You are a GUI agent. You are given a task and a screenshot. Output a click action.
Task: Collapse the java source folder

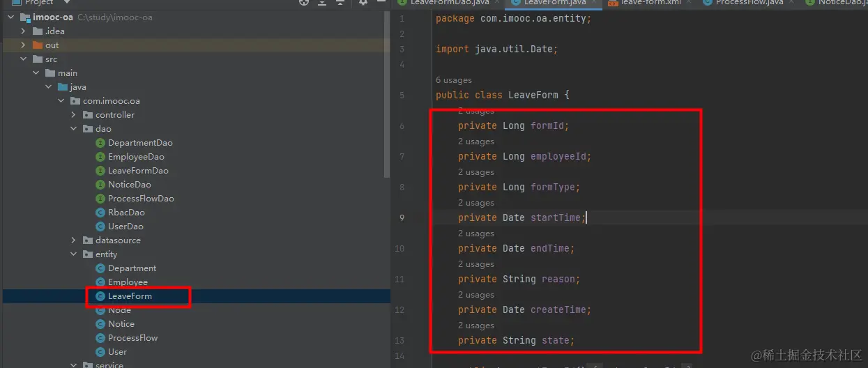(49, 87)
